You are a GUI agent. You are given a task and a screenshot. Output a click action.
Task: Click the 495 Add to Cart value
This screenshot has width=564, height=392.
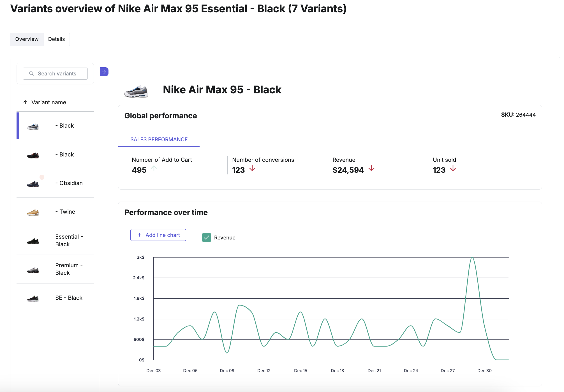[x=139, y=170]
